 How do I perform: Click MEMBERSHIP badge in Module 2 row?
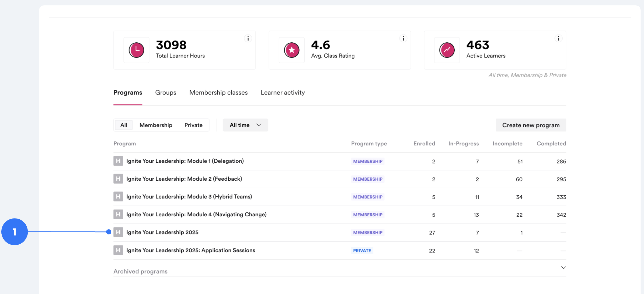coord(368,179)
